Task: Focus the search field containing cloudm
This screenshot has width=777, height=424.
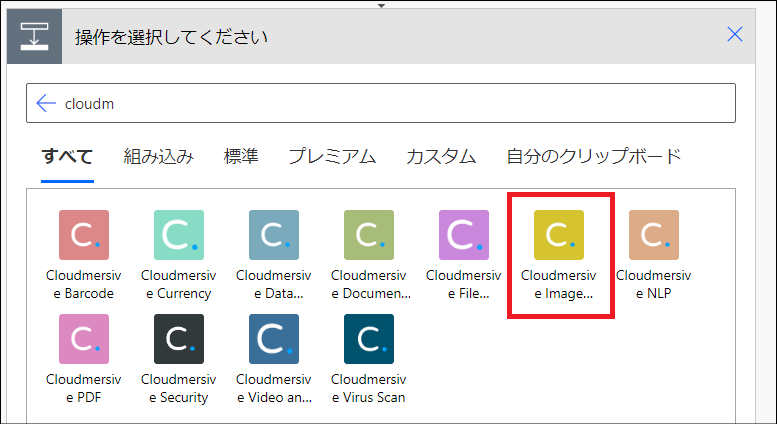Action: tap(381, 103)
